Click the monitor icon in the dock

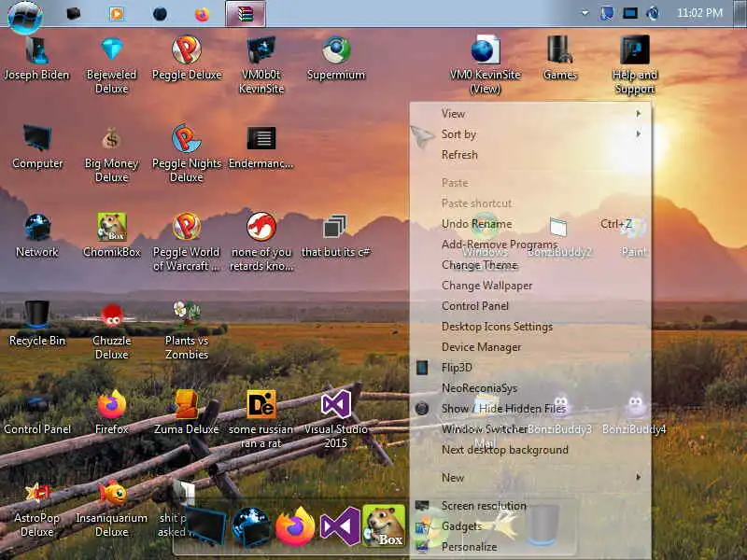[205, 525]
